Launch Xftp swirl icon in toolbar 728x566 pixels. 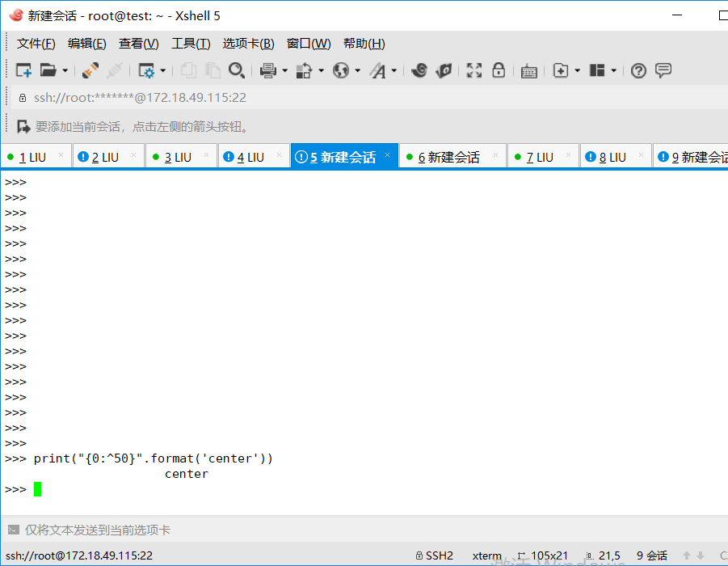(419, 70)
